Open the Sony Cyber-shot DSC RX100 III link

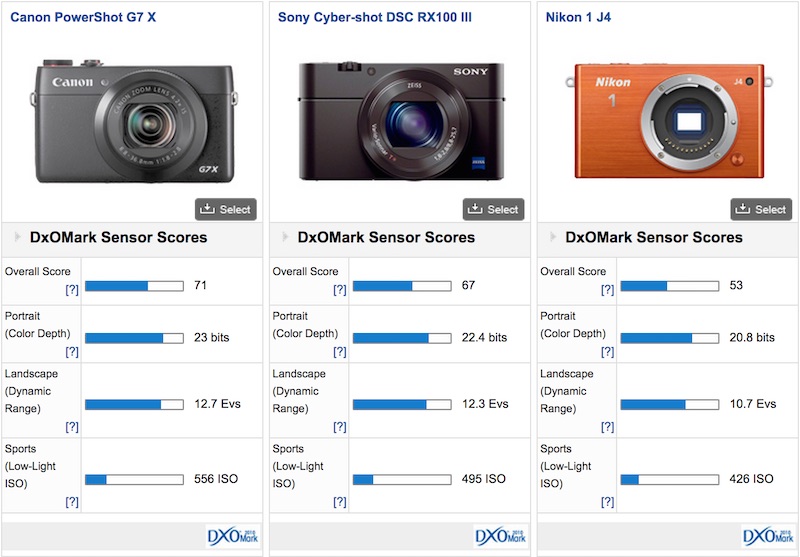[374, 17]
